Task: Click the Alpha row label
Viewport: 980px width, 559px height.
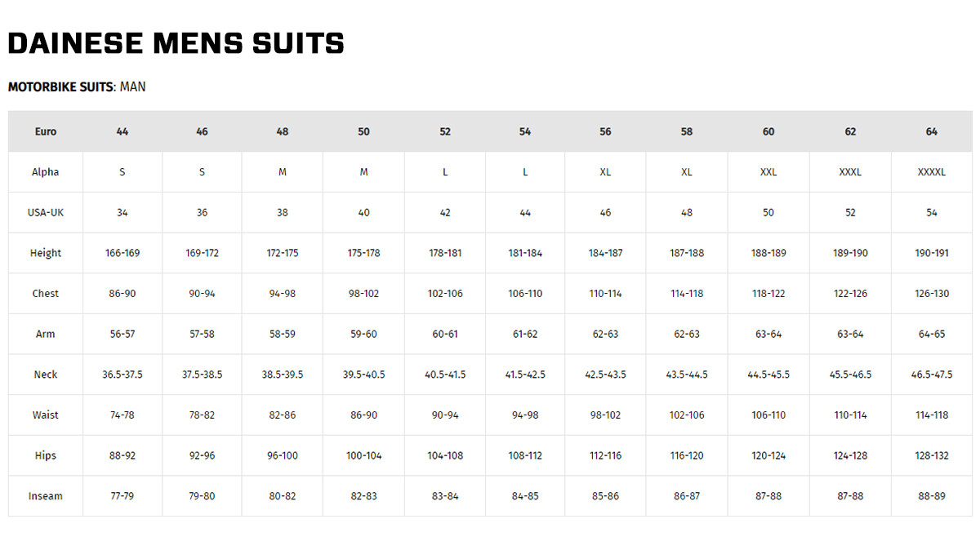Action: pos(46,172)
